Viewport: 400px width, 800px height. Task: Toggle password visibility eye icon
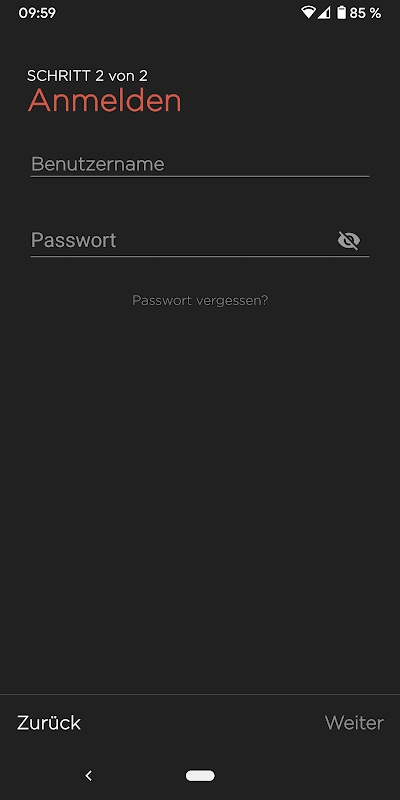(349, 240)
